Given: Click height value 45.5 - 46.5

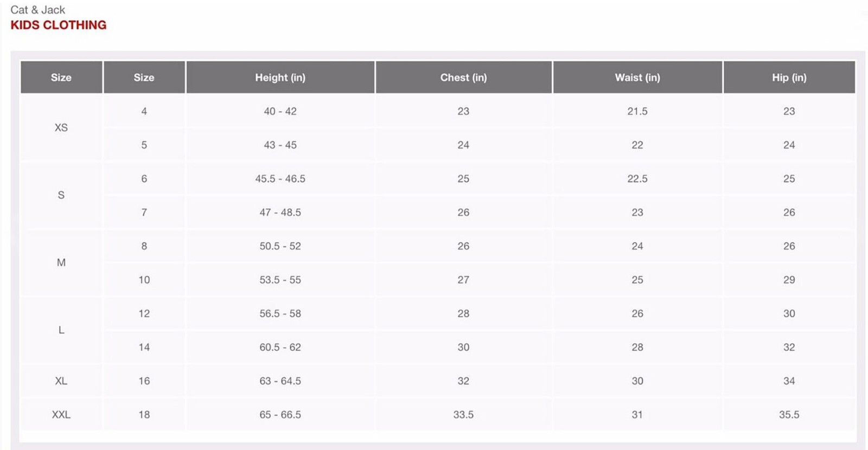Looking at the screenshot, I should pos(280,179).
